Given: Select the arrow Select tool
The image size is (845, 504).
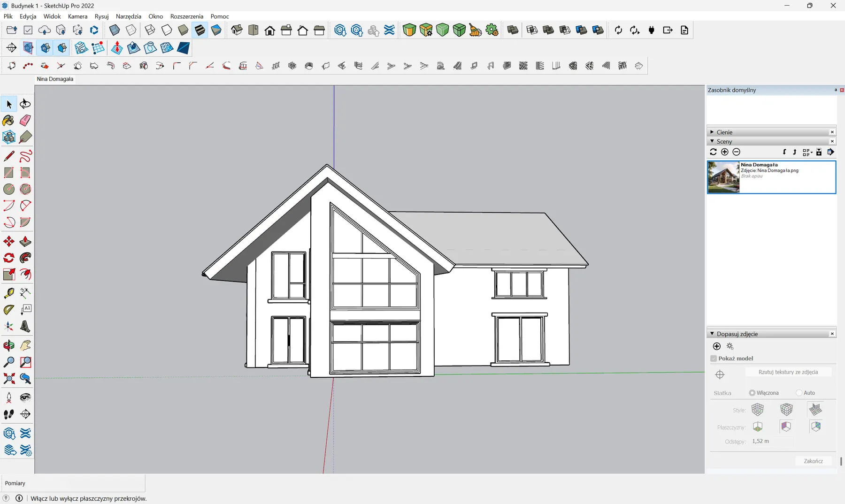Looking at the screenshot, I should click(9, 104).
